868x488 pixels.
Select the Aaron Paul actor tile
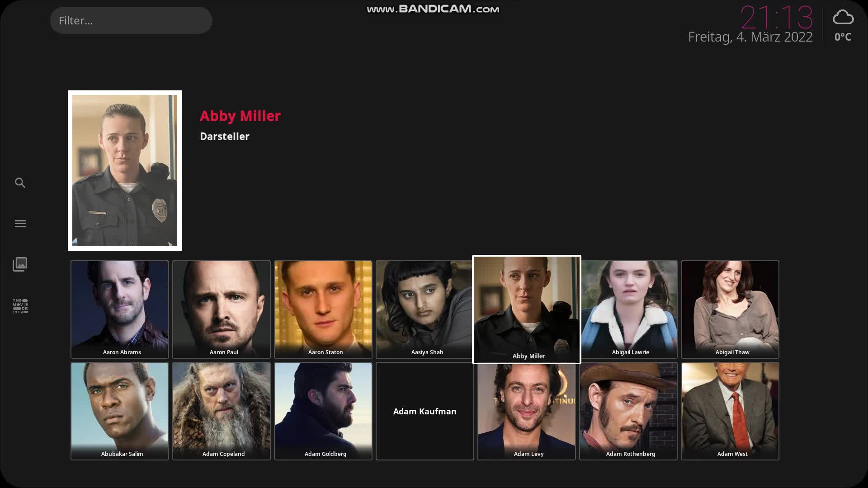(222, 310)
